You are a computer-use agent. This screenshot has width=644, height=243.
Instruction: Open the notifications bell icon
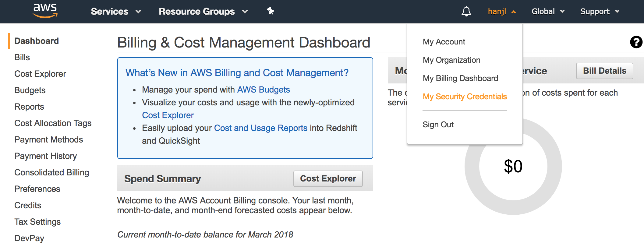[x=466, y=12]
